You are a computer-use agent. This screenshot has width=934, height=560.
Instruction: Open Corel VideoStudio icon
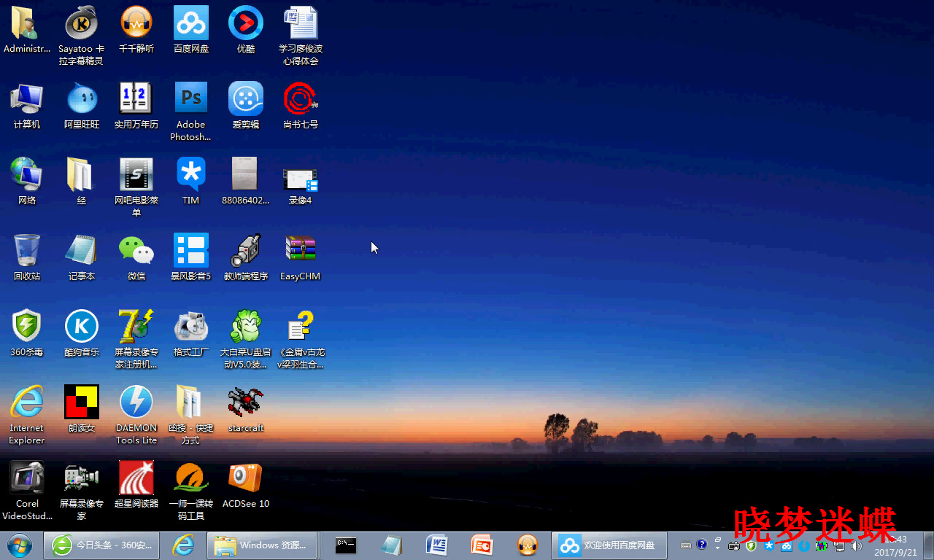[x=27, y=491]
